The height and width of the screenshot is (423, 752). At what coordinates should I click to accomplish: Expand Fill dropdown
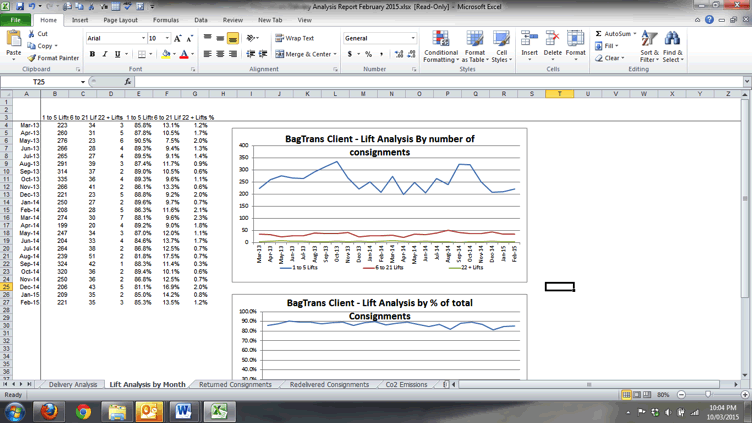[616, 46]
